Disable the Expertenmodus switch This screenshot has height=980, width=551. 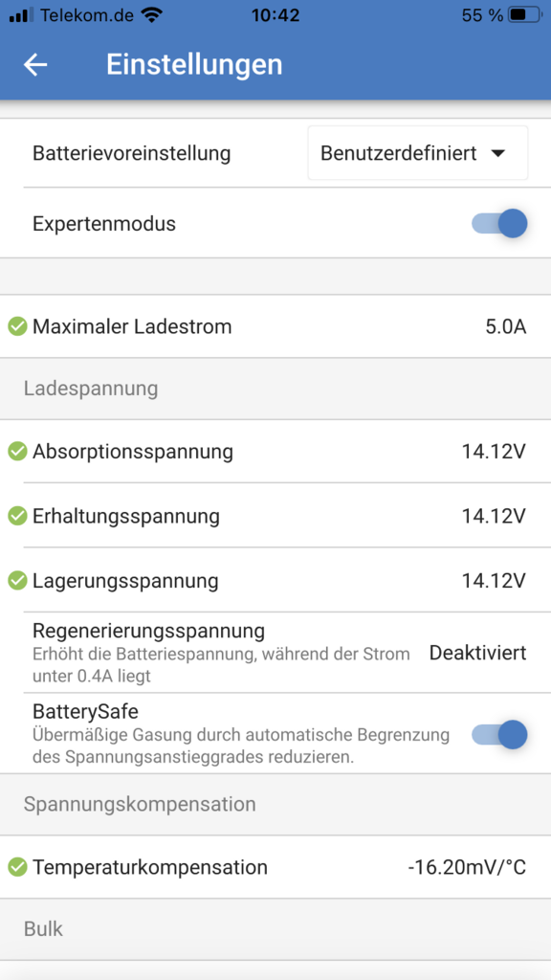499,223
